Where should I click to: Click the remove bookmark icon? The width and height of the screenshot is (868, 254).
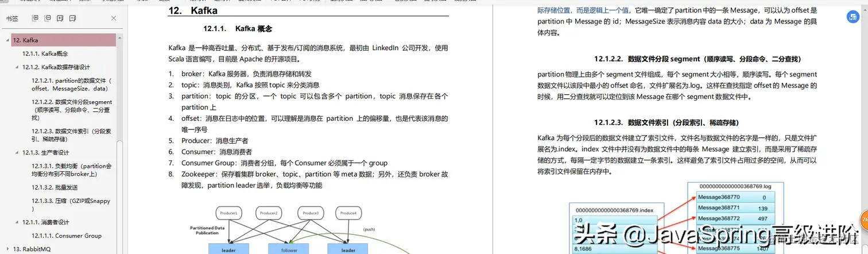click(73, 19)
